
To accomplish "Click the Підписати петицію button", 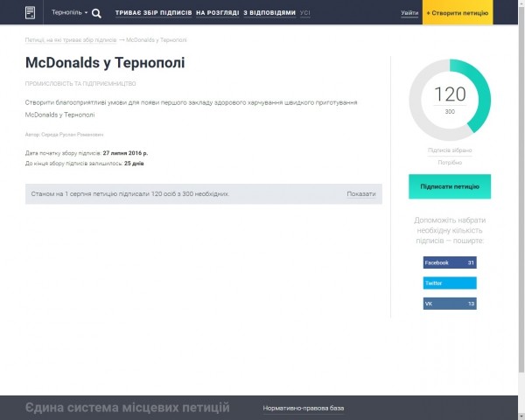I will pos(450,186).
